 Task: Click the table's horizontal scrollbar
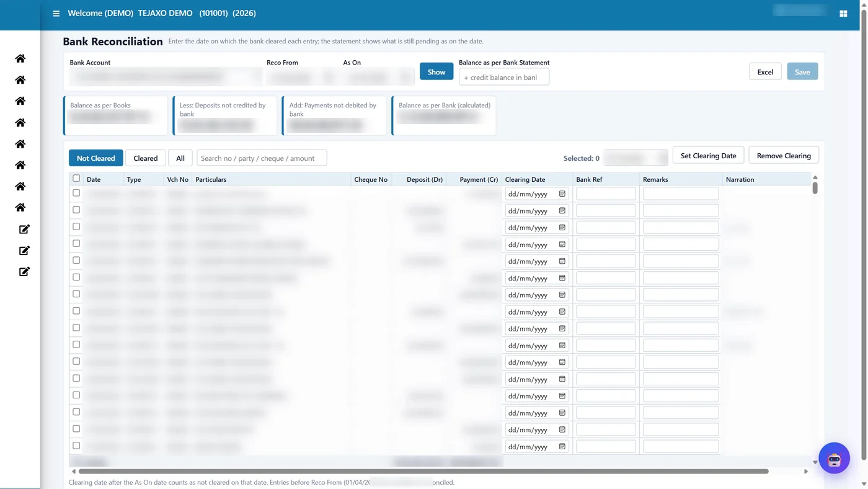tap(423, 472)
